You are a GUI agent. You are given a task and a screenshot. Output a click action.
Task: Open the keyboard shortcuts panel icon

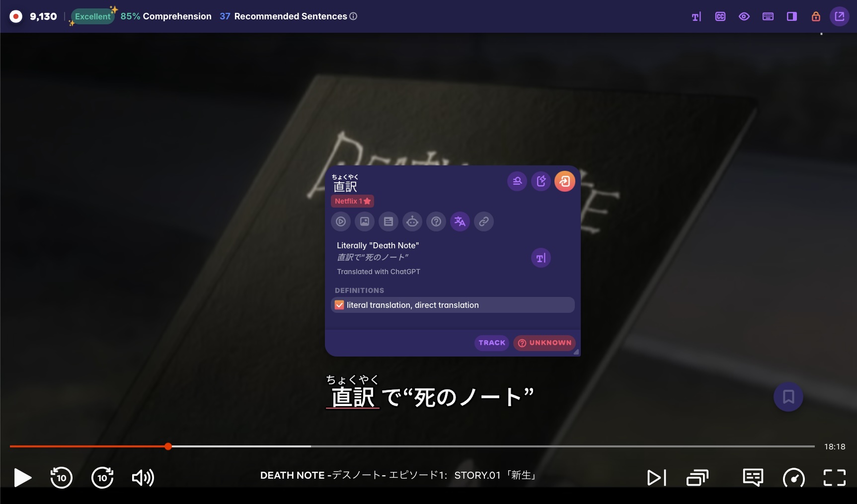pos(768,16)
